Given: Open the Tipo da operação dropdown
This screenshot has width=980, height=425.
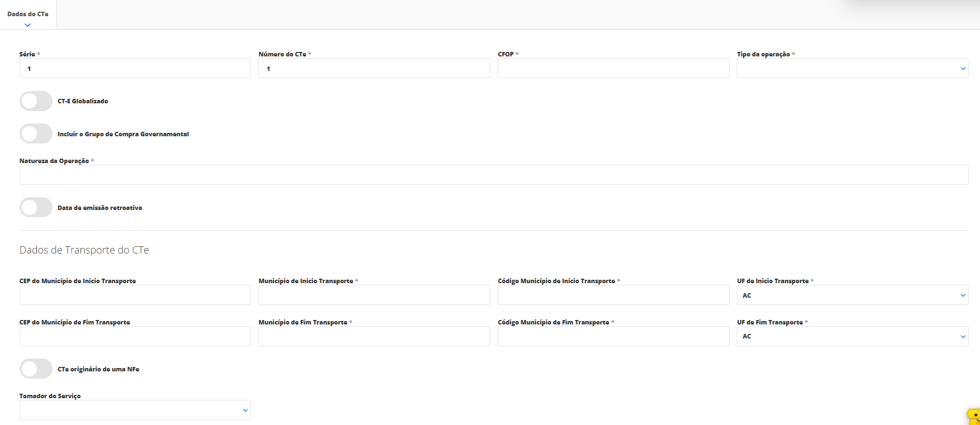Looking at the screenshot, I should click(x=852, y=69).
